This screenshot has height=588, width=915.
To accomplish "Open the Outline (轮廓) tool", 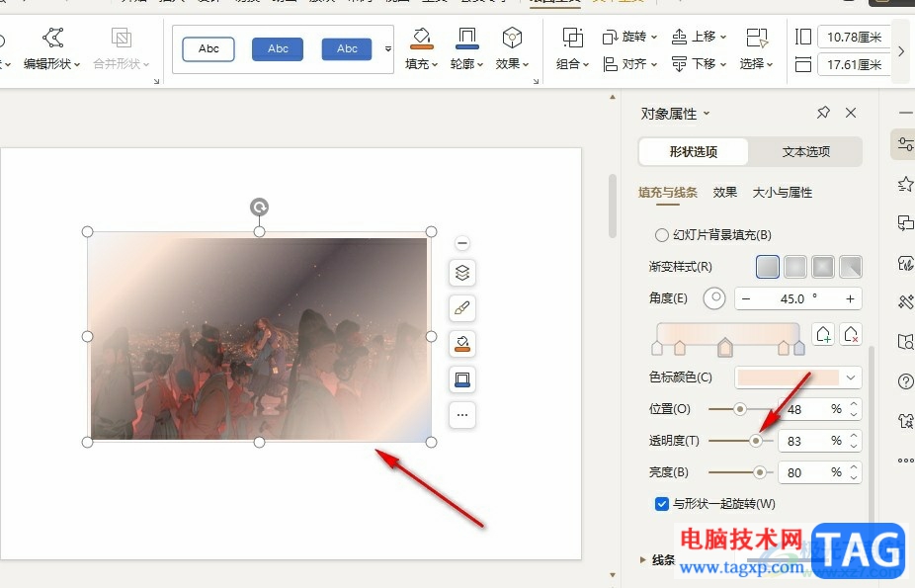I will pyautogui.click(x=466, y=38).
